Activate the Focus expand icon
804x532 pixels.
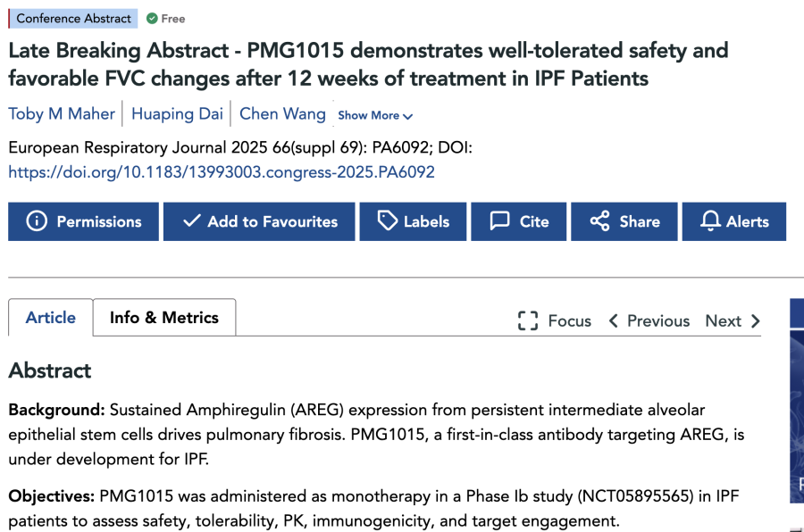528,320
